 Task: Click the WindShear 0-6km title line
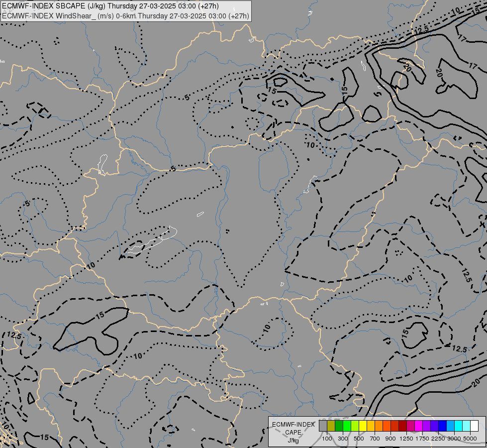tap(125, 16)
